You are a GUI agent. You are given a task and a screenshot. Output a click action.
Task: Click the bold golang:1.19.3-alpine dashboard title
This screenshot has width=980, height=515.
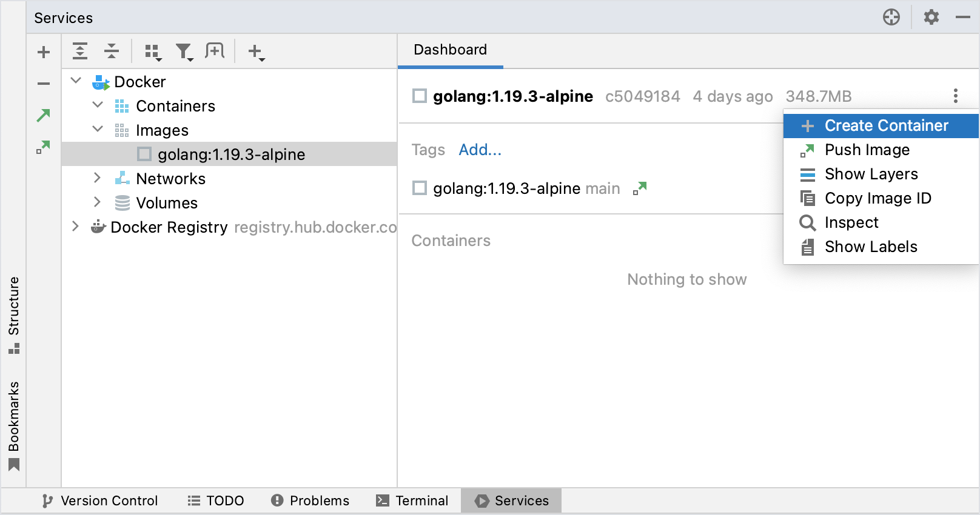tap(513, 96)
